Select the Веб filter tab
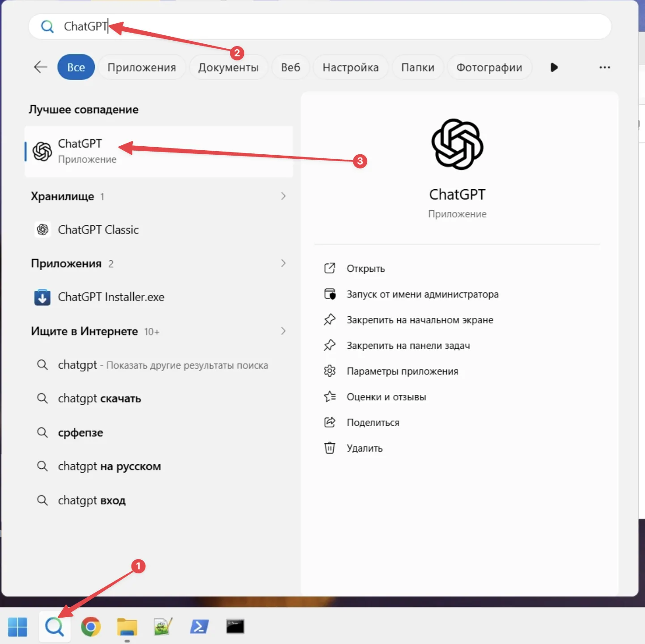The width and height of the screenshot is (645, 644). 290,67
